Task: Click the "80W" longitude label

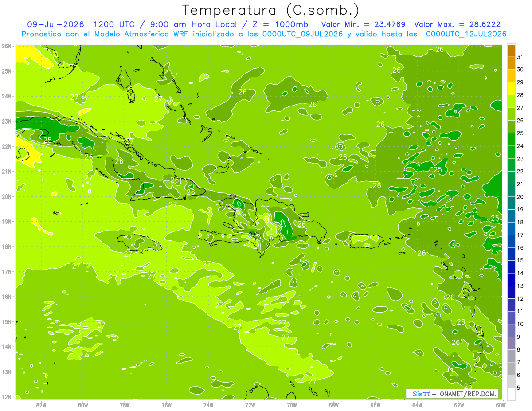Action: [82, 405]
